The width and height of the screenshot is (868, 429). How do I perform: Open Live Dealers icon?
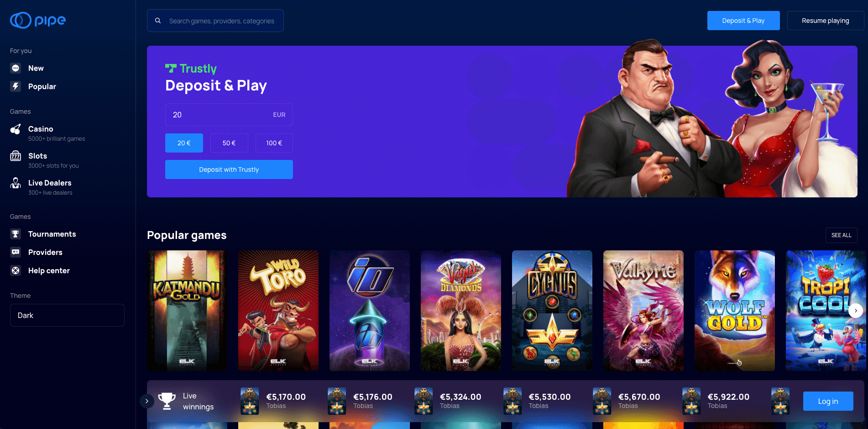pos(16,183)
